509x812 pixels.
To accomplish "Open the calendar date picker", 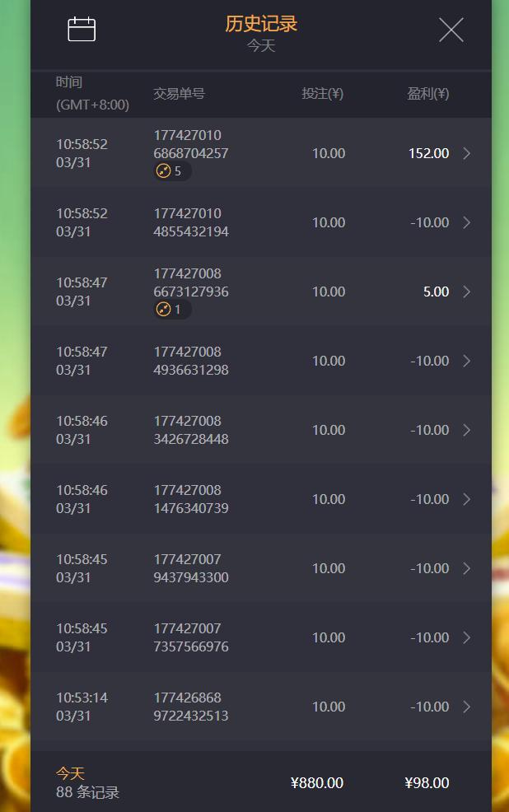I will coord(82,29).
